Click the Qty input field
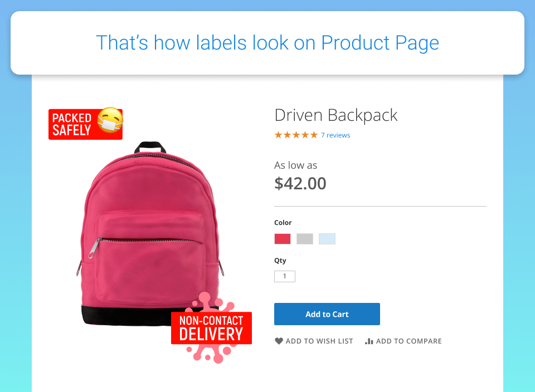The width and height of the screenshot is (535, 392). [x=285, y=276]
